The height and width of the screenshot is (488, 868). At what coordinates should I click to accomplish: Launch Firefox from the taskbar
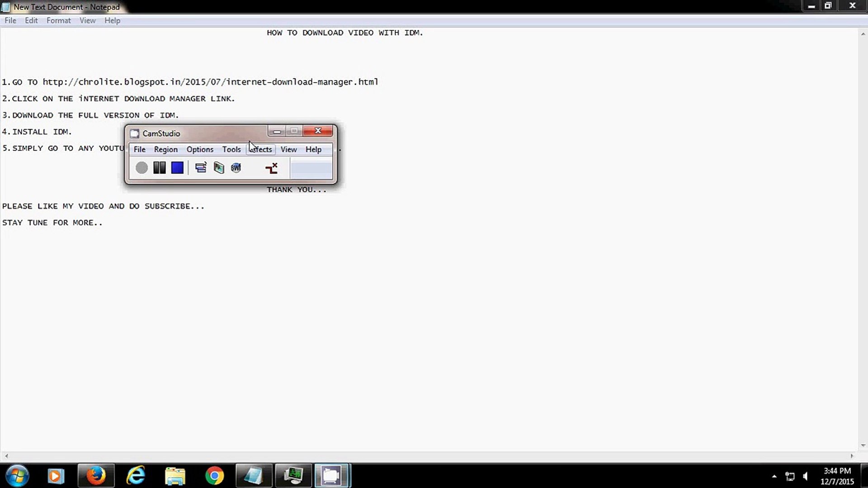pos(96,476)
